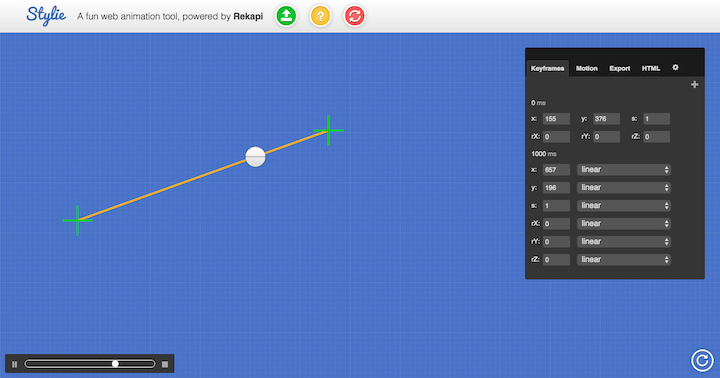Switch to the Motion tab
The width and height of the screenshot is (720, 378).
tap(586, 68)
